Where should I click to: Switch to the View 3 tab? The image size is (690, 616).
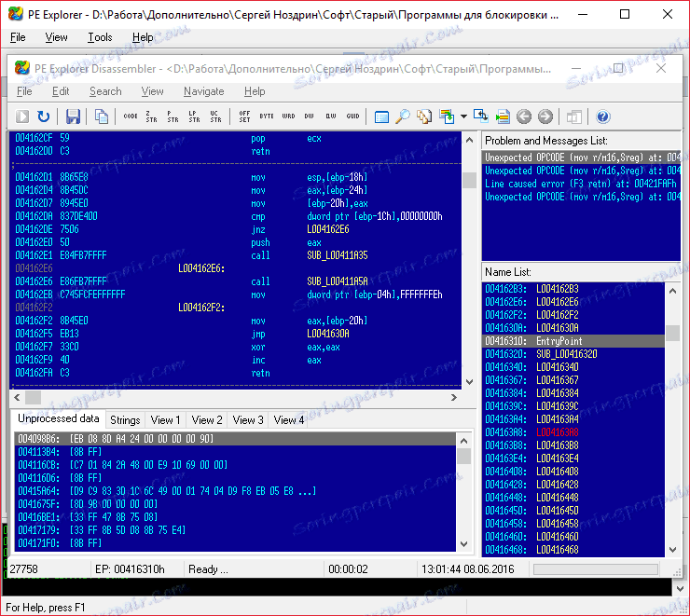pyautogui.click(x=248, y=420)
